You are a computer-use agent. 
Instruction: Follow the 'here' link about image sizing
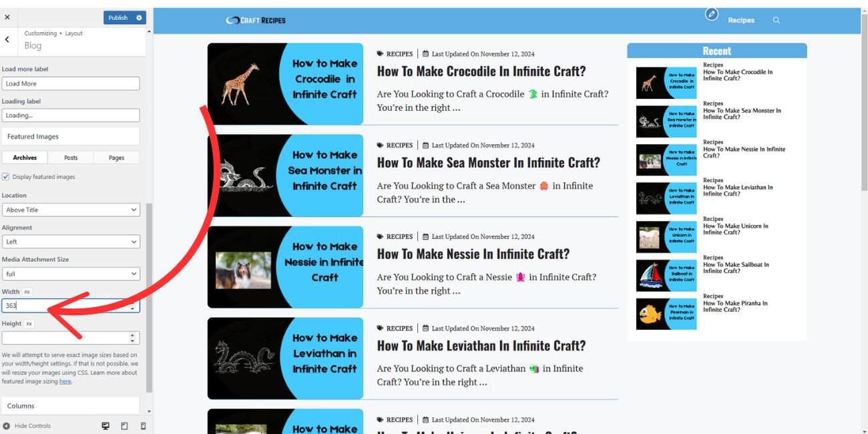pyautogui.click(x=65, y=381)
